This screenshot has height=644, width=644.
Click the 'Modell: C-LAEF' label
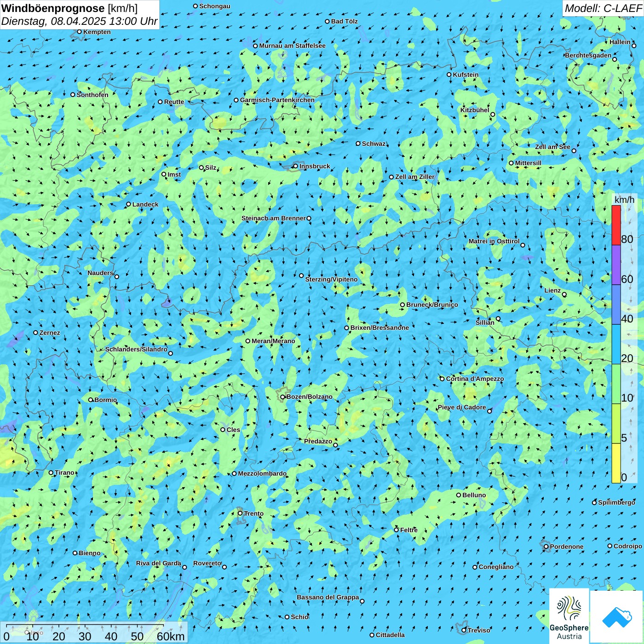[x=603, y=8]
